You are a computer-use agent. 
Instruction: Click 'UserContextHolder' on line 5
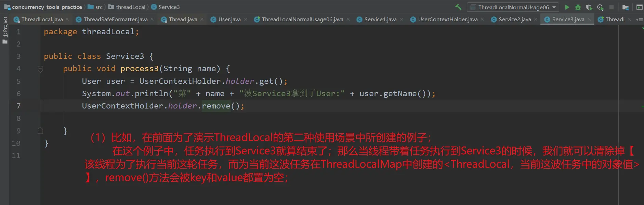[x=180, y=81]
